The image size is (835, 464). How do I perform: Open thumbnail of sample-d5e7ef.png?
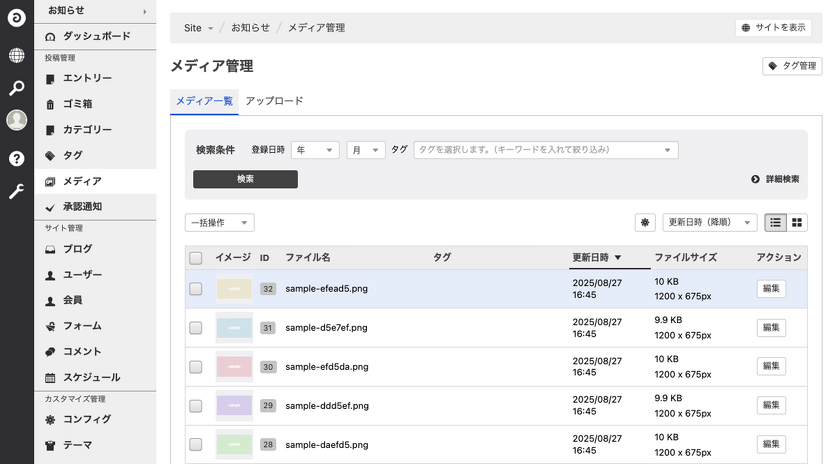[234, 328]
